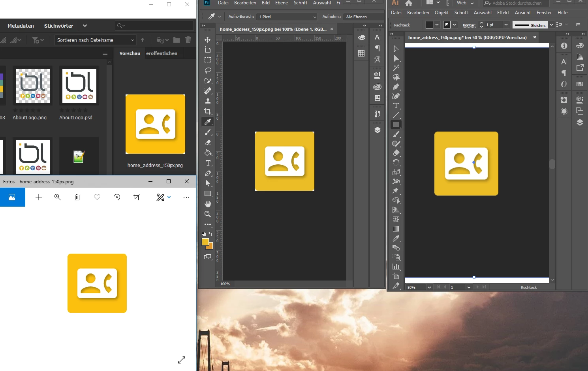Select the Rectangular Marquee tool in Photoshop
Image resolution: width=588 pixels, height=371 pixels.
pos(208,60)
